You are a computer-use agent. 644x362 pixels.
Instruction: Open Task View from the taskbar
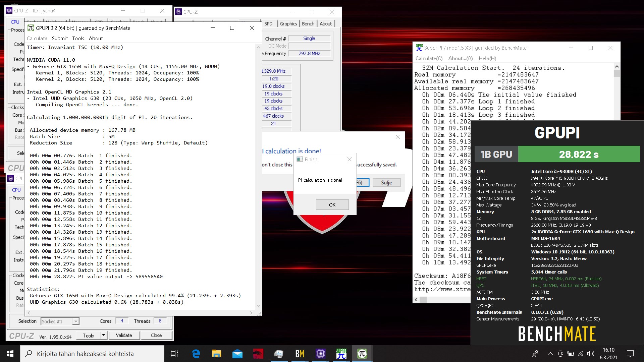[x=174, y=354]
